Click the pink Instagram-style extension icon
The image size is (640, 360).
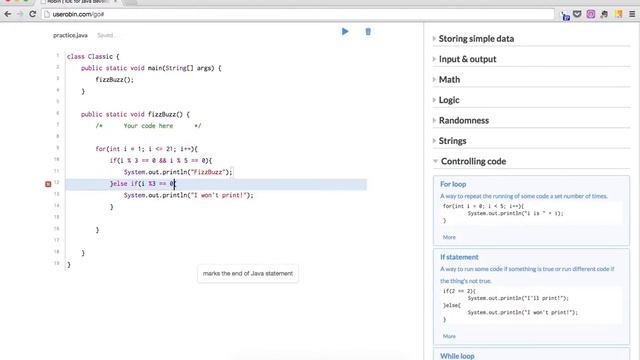point(591,14)
